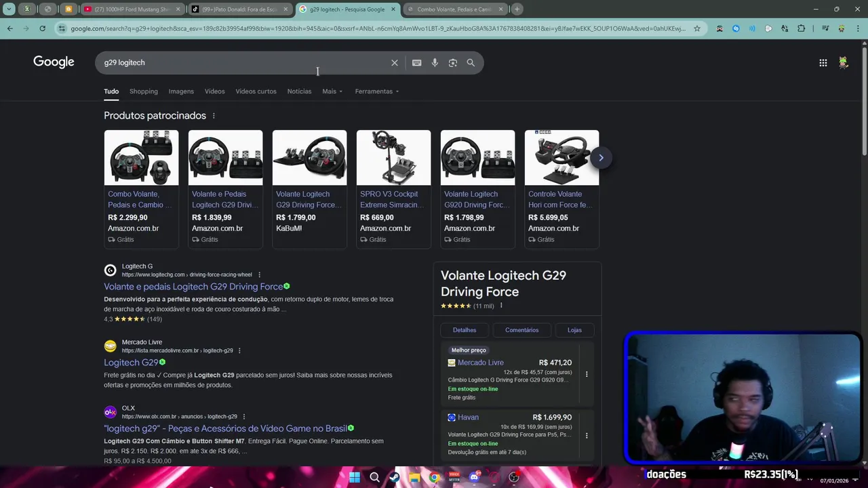The height and width of the screenshot is (488, 868).
Task: Open more options for the Mercado Livre offer
Action: [587, 374]
